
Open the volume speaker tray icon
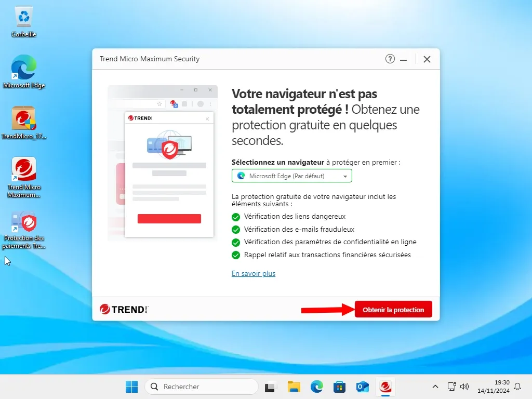pos(464,387)
